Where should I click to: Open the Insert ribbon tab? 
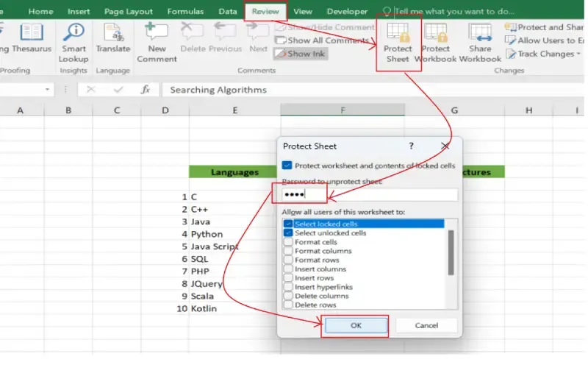[79, 11]
